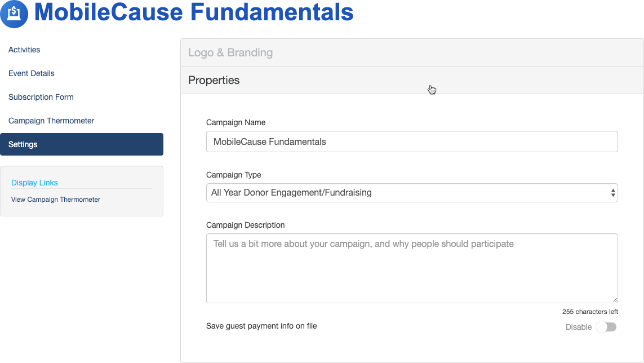Screen dimensions: 644x363
Task: Open View Campaign Thermometer link
Action: tap(55, 200)
